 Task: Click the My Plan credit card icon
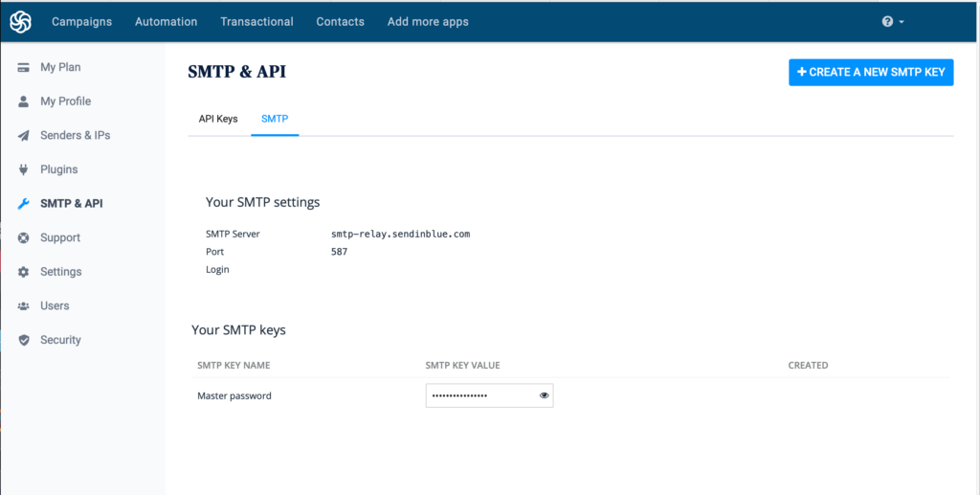click(x=23, y=67)
